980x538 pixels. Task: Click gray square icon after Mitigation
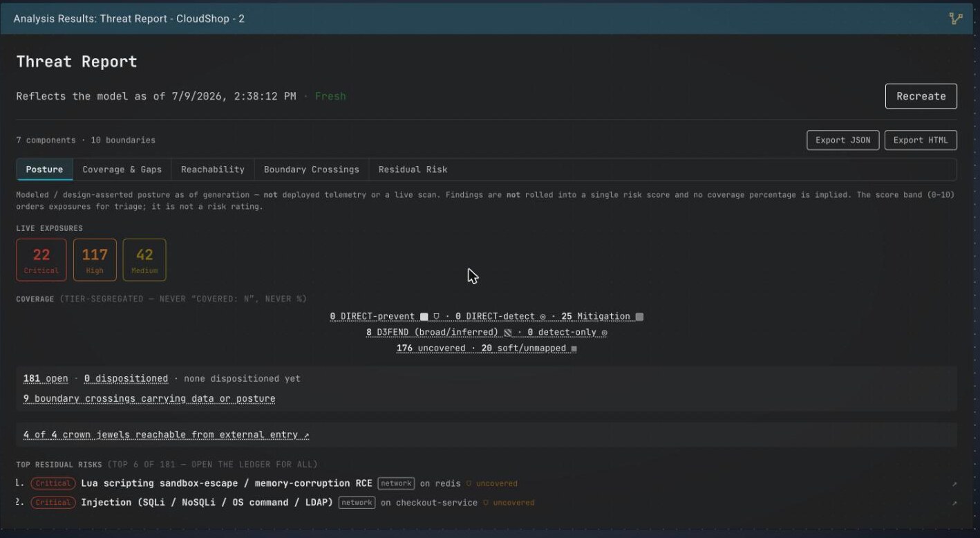coord(639,317)
